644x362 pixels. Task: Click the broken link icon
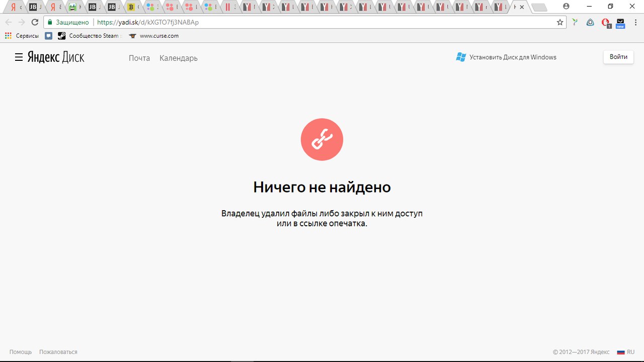point(322,139)
